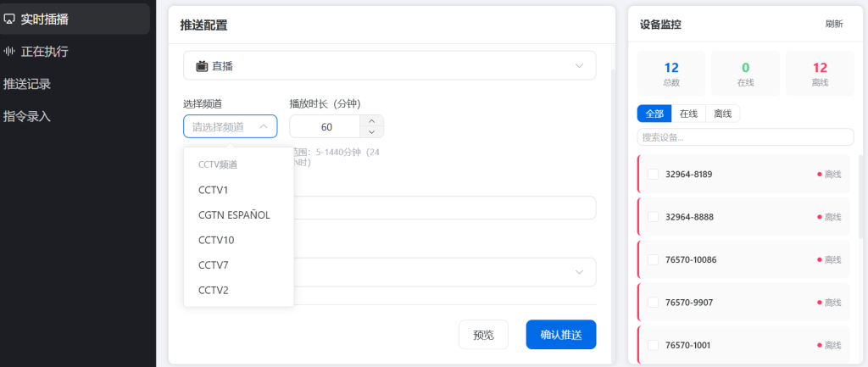Choose CCTV1 from channel list
The image size is (868, 367).
214,190
